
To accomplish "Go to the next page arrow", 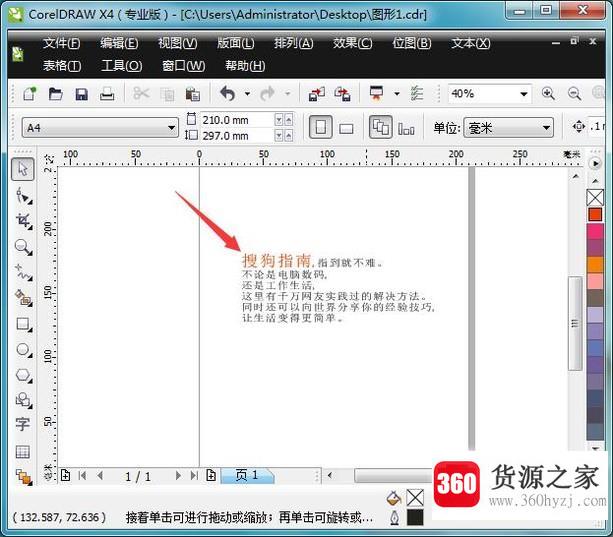I will coord(178,476).
